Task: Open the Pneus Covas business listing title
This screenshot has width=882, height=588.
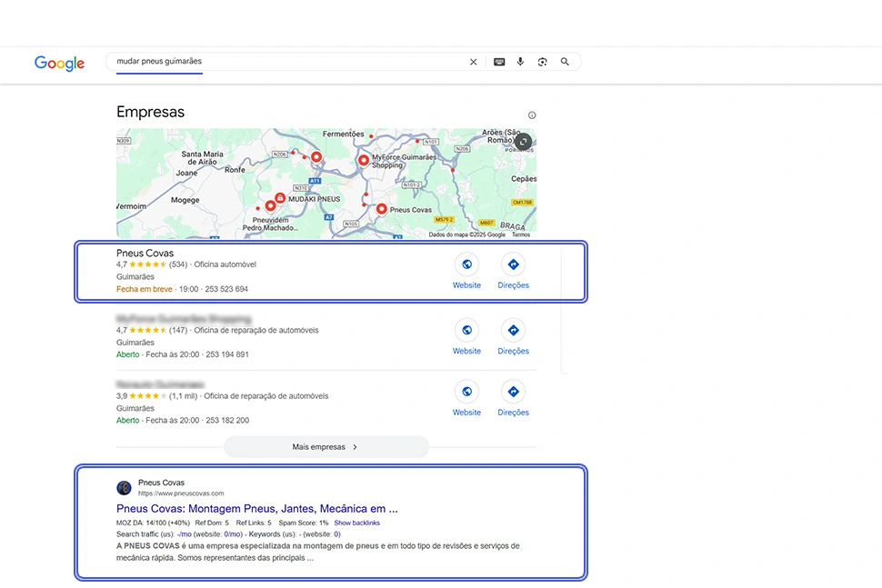Action: [145, 253]
